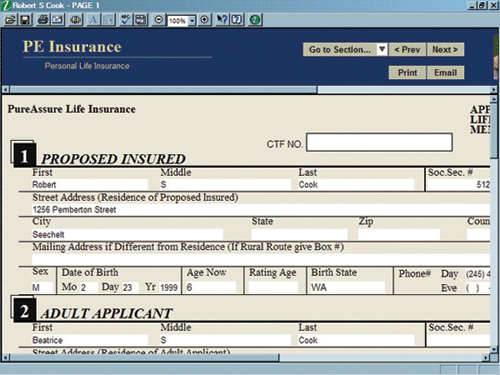500x375 pixels.
Task: Click the grayed form layout icon next to A
Action: [109, 20]
